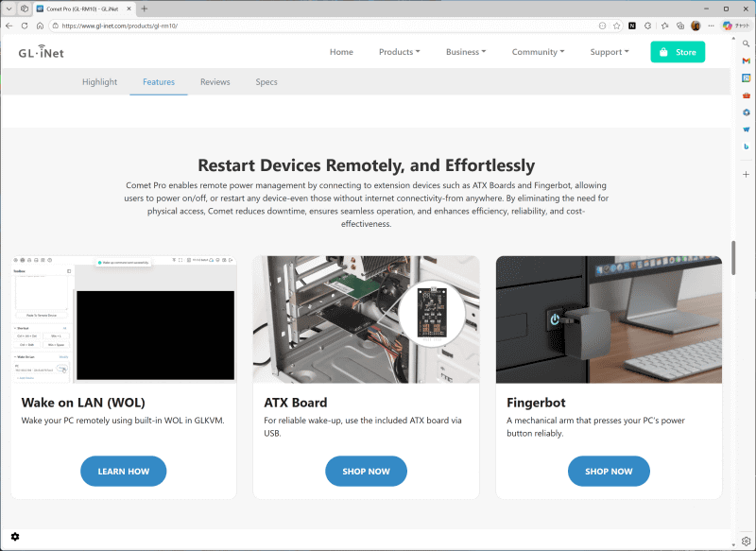Open the Extensions puzzle icon

[x=647, y=26]
